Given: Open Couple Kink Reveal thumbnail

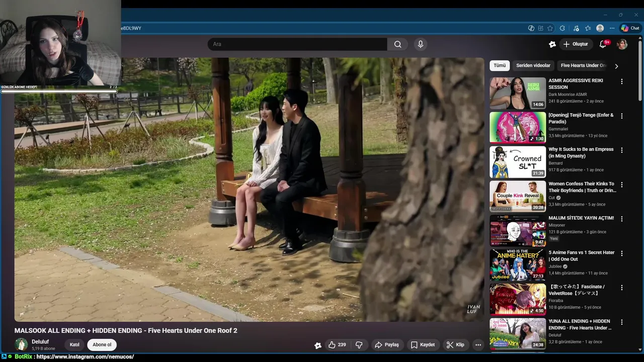Looking at the screenshot, I should pos(518,196).
